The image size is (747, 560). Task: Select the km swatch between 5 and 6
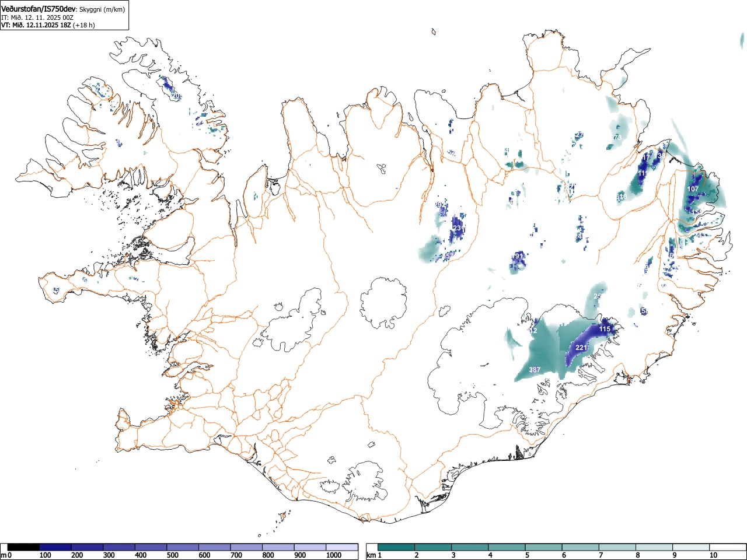point(543,547)
